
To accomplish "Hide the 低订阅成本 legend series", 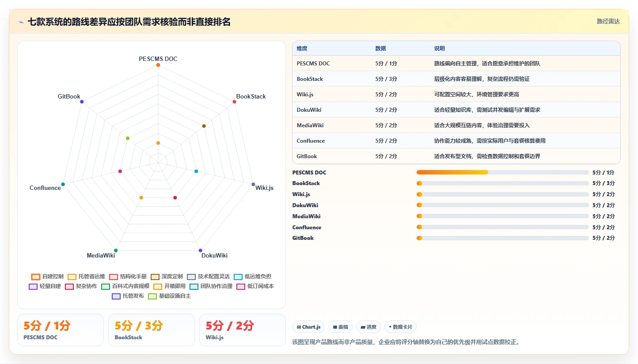I will 255,286.
